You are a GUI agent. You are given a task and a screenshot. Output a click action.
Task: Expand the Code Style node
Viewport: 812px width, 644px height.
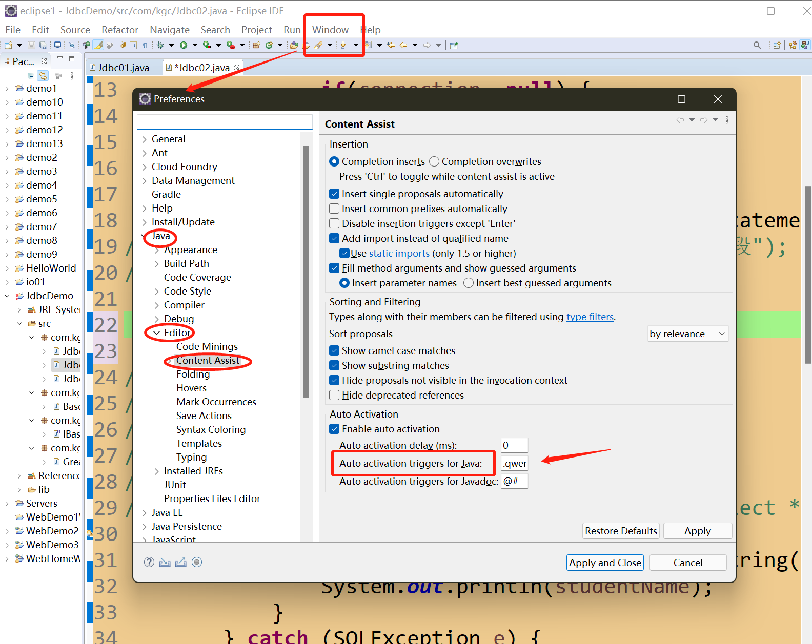pos(157,292)
